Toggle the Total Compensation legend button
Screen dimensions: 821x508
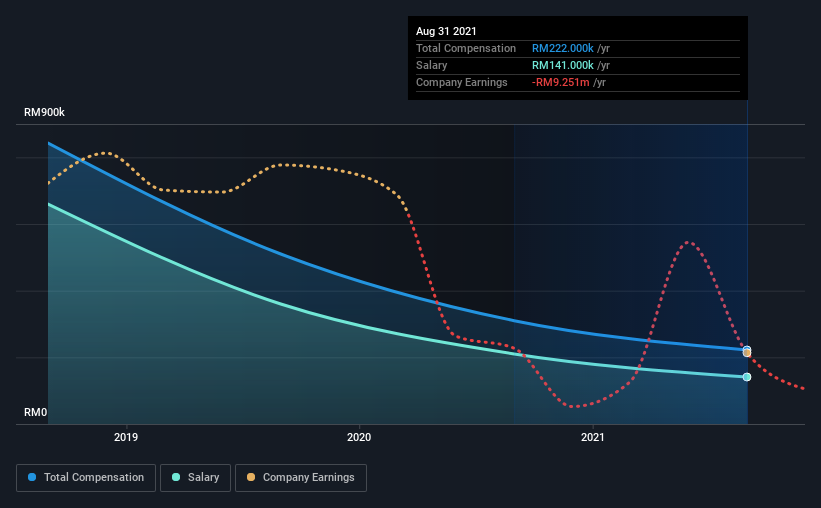86,478
